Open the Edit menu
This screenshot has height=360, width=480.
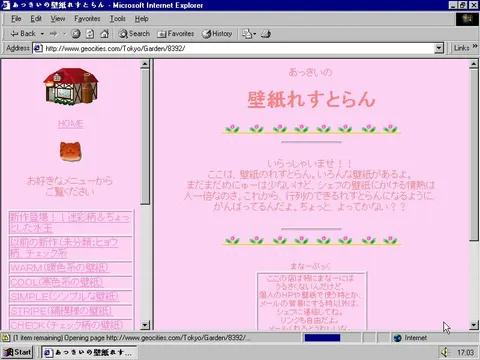(36, 19)
